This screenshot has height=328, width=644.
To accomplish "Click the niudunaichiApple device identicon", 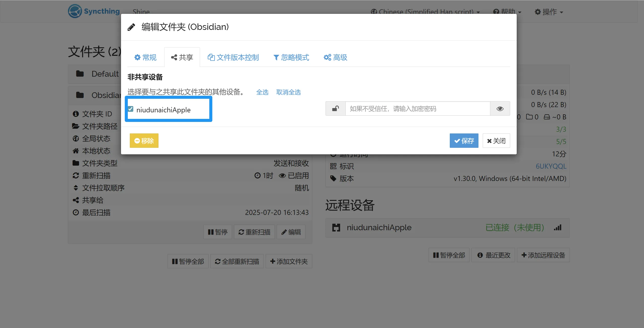I will 336,227.
